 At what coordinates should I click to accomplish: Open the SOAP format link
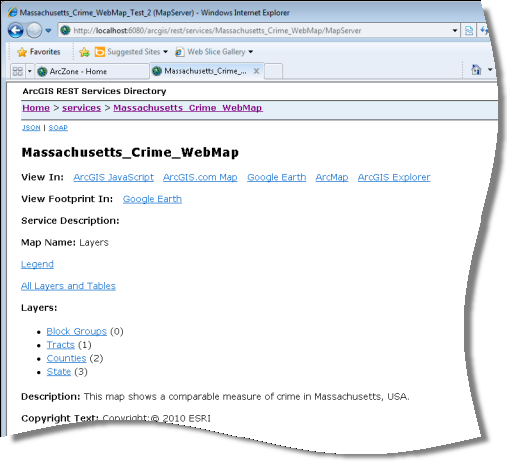(x=58, y=128)
